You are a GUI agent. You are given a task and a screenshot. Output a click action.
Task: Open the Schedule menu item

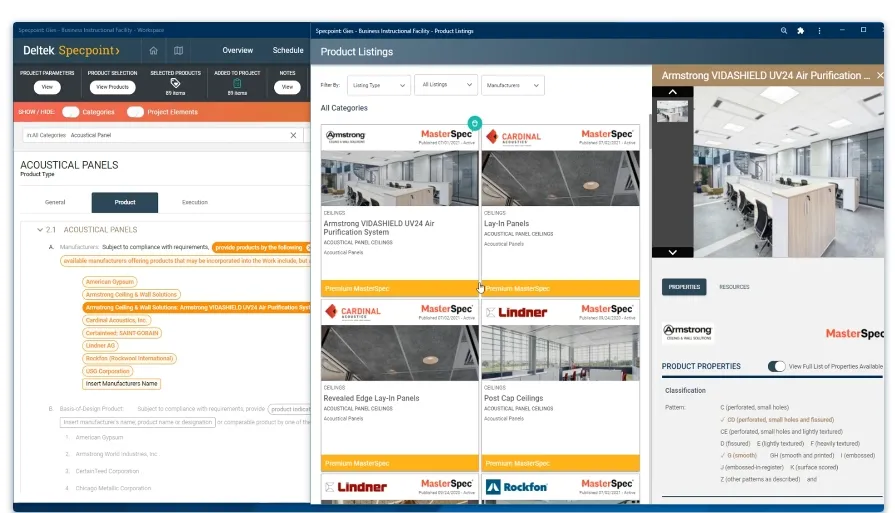click(x=288, y=50)
